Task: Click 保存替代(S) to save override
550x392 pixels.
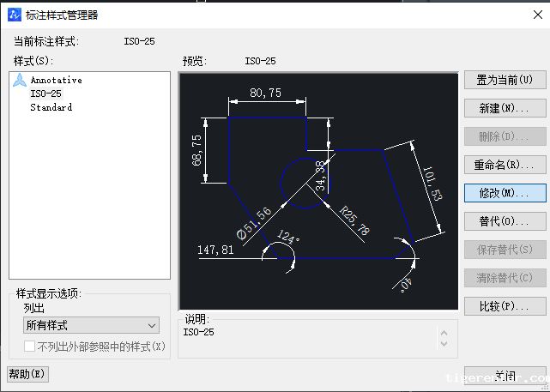Action: pyautogui.click(x=504, y=250)
